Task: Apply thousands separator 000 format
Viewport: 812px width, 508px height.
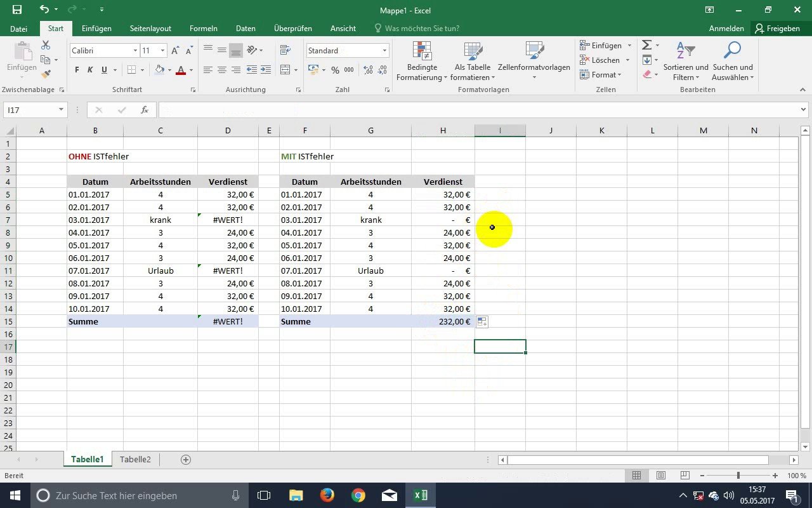Action: [x=349, y=70]
